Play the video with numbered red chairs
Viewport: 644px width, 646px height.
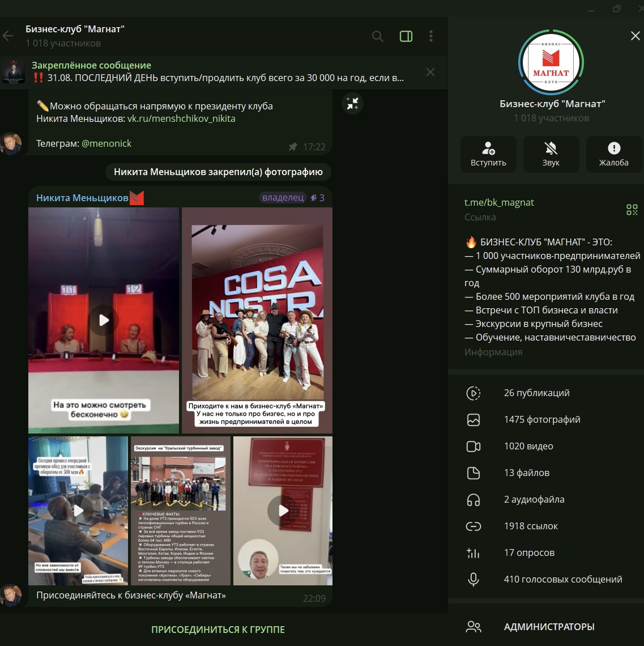104,320
